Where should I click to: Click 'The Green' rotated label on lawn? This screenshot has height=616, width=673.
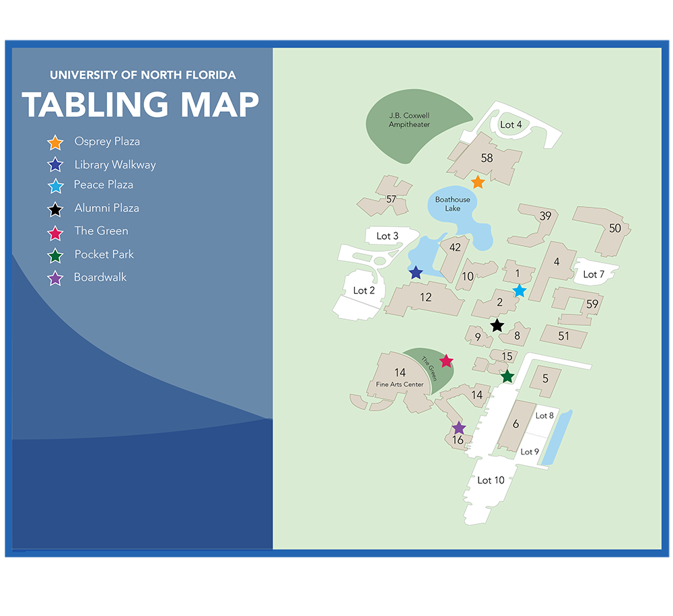tap(429, 368)
